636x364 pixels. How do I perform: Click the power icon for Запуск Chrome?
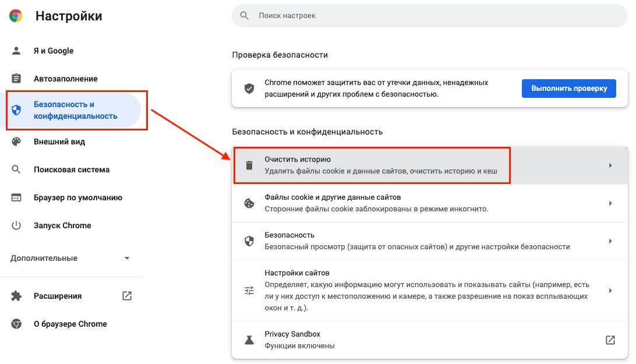tap(16, 225)
